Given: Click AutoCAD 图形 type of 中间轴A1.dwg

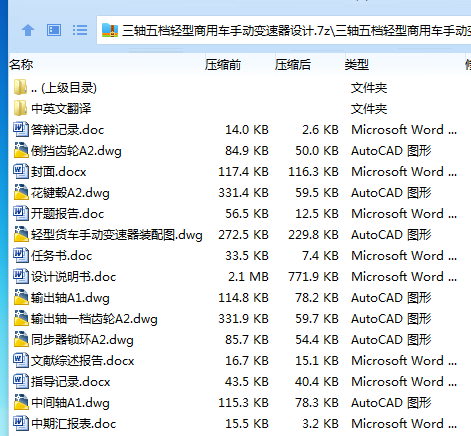Looking at the screenshot, I should tap(391, 403).
